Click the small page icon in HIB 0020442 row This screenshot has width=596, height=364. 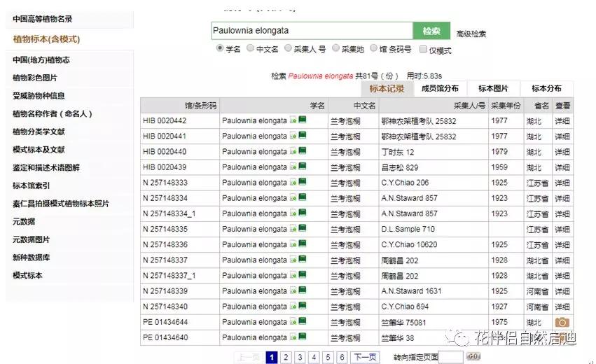293,120
